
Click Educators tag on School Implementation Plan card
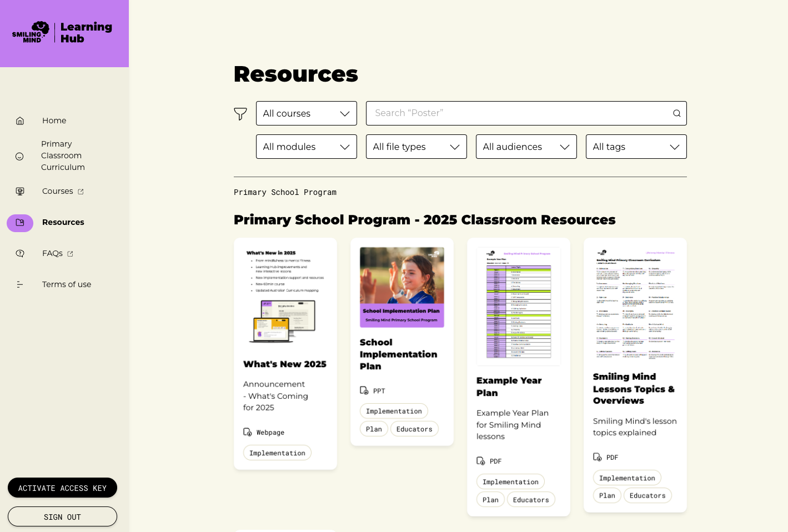(414, 429)
